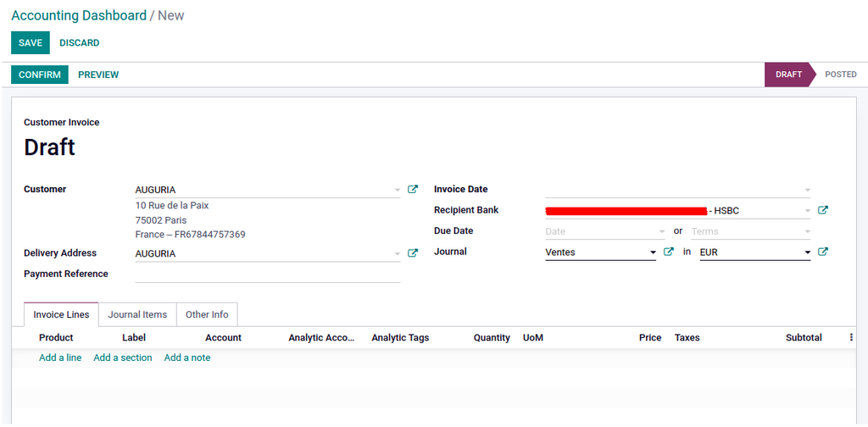Click the 75002 Paris address text
The width and height of the screenshot is (868, 427).
(x=161, y=220)
